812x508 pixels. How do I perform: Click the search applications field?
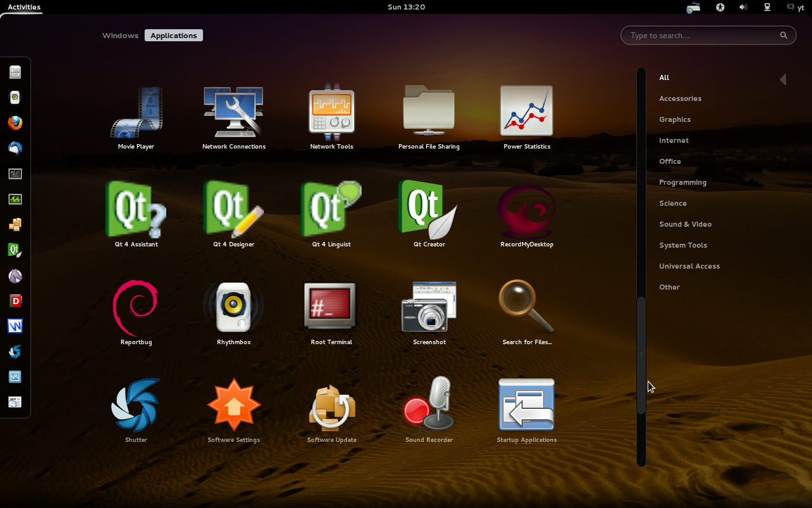click(x=708, y=36)
